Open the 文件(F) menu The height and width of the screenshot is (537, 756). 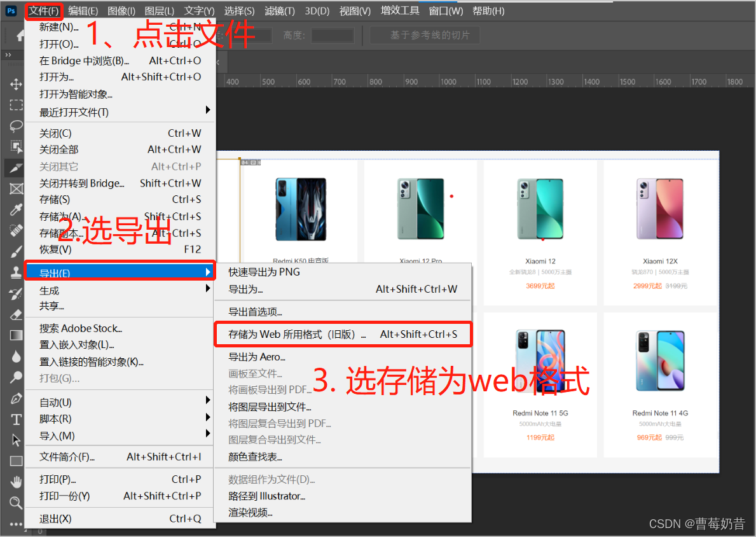coord(44,11)
